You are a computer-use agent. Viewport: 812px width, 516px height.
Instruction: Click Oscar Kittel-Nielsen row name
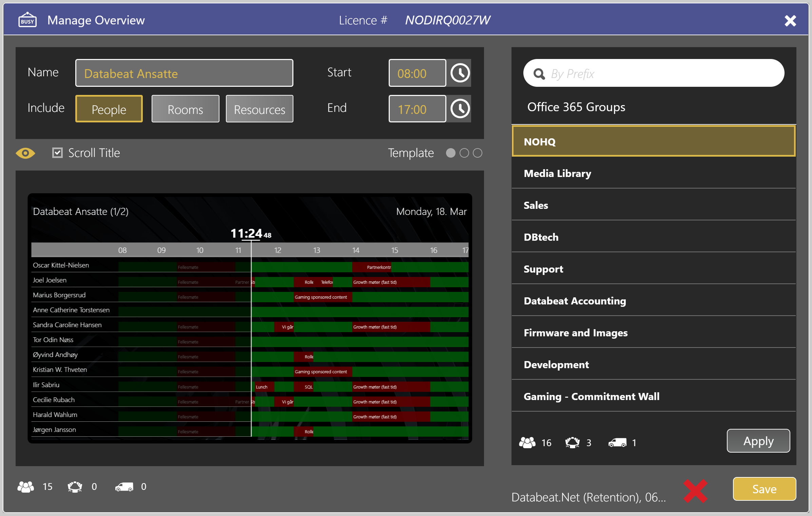point(61,265)
